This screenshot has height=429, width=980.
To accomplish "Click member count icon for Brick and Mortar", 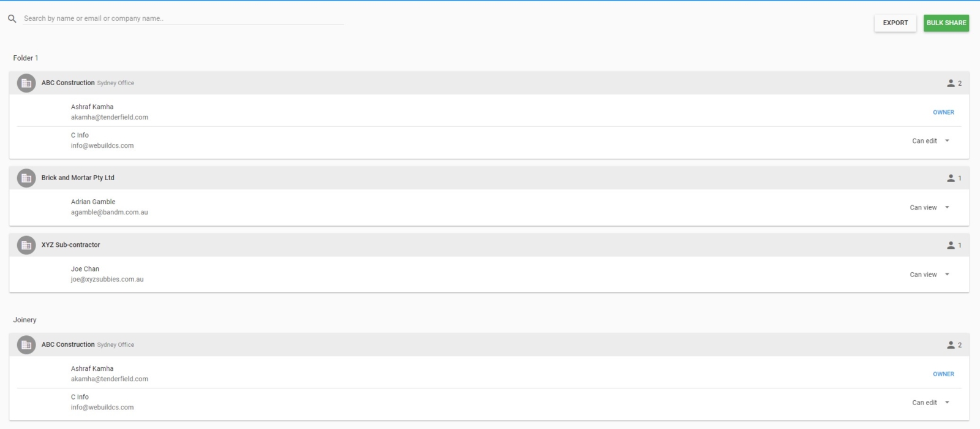I will (x=951, y=178).
